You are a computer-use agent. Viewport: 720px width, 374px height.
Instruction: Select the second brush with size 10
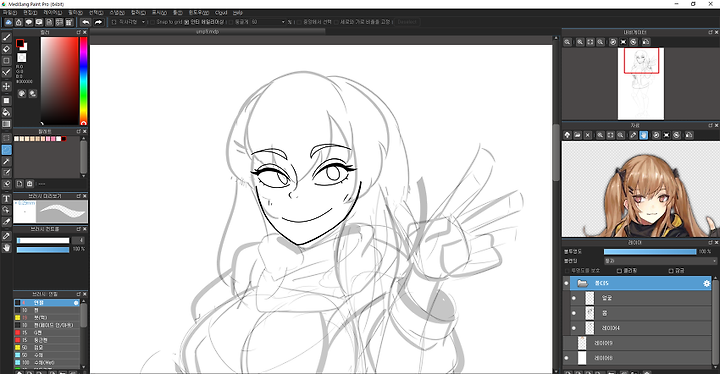pyautogui.click(x=47, y=310)
